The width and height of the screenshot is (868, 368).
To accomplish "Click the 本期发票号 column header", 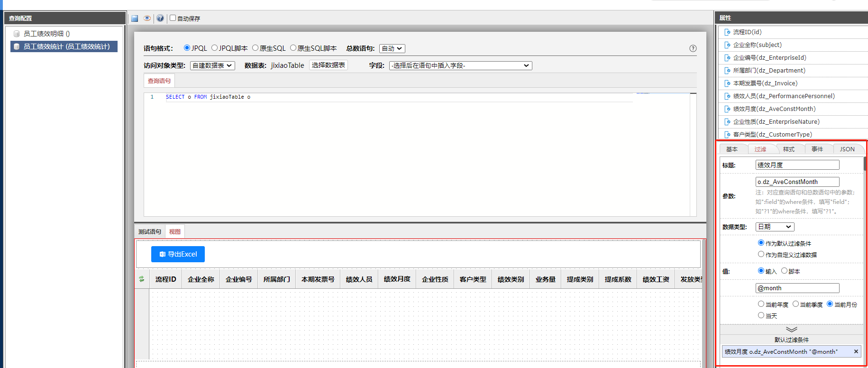I will [x=318, y=279].
